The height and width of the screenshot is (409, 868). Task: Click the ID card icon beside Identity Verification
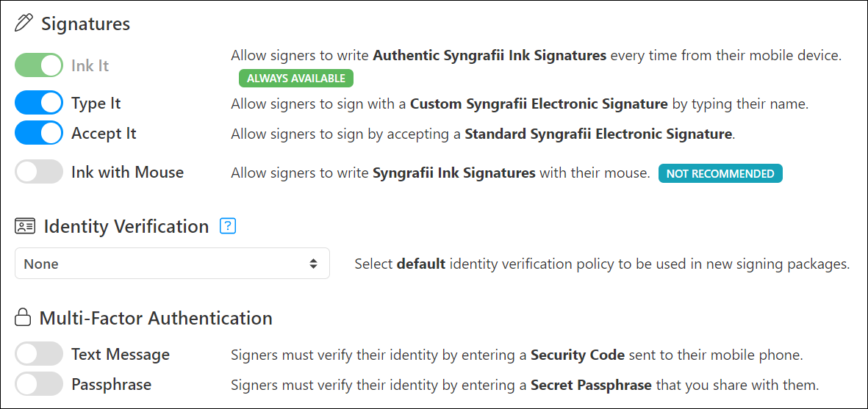point(25,226)
